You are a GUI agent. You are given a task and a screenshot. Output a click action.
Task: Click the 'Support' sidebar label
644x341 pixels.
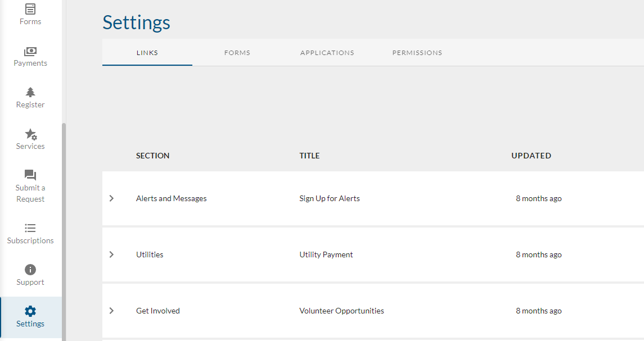point(30,282)
